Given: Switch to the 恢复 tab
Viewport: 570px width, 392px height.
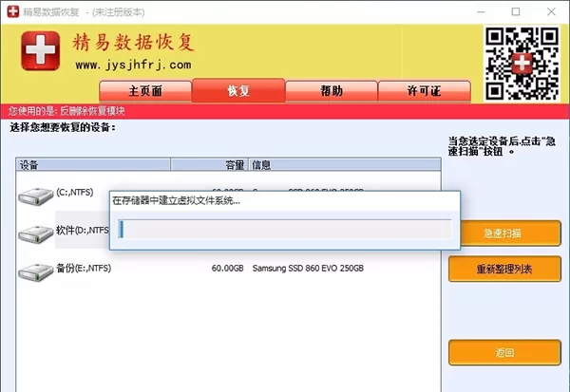Looking at the screenshot, I should pos(238,90).
